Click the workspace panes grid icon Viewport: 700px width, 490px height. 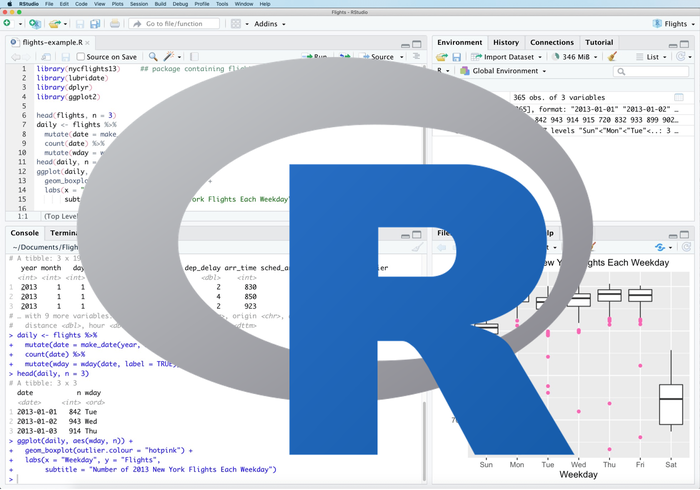(x=237, y=23)
